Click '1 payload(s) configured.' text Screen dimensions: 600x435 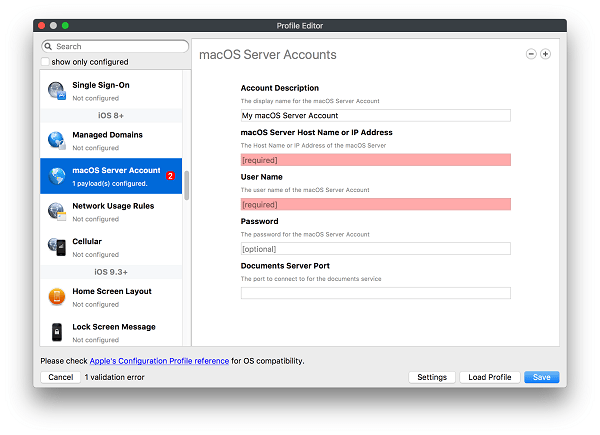coord(110,184)
